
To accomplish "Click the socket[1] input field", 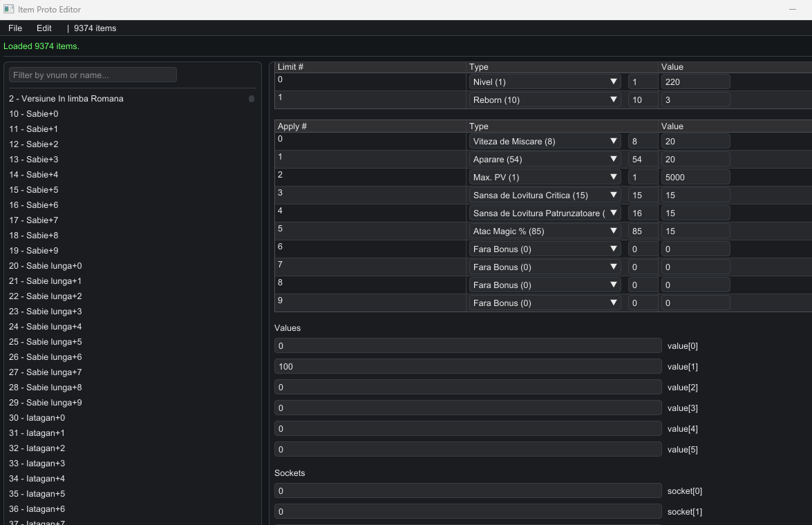I will 468,512.
